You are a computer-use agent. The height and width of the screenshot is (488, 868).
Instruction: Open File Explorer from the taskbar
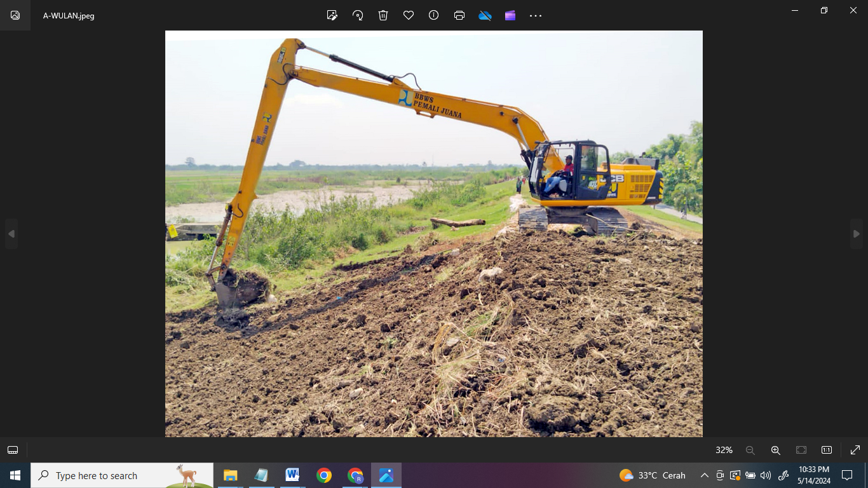[x=229, y=475]
